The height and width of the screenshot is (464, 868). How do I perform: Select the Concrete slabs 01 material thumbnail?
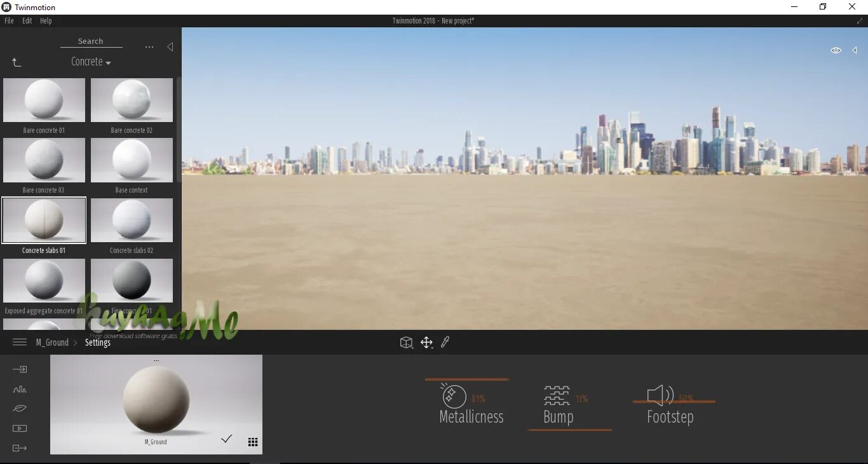44,220
